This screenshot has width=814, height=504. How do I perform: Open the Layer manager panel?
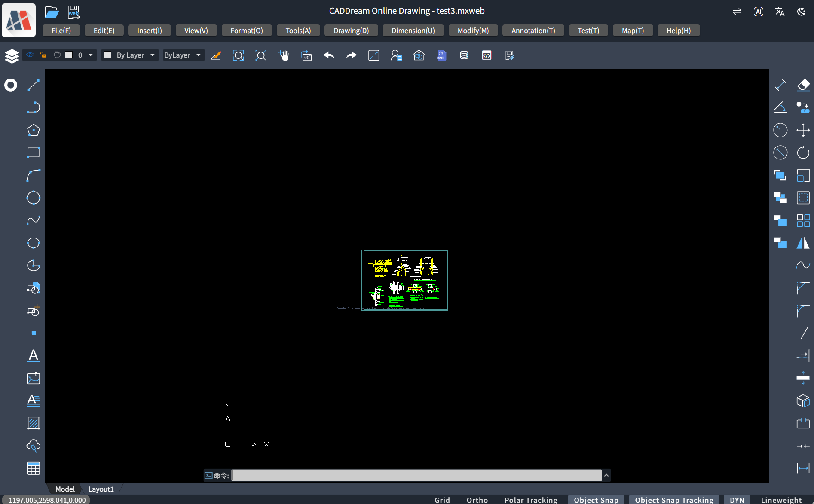tap(12, 55)
